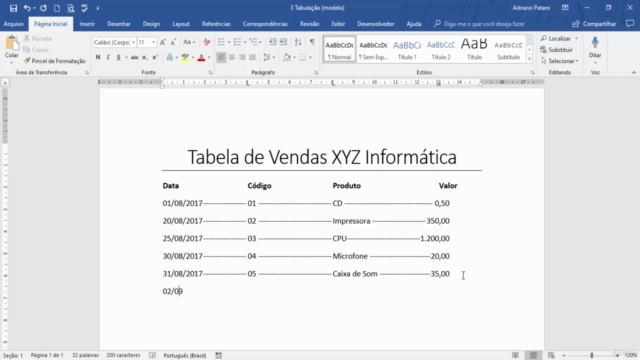The image size is (640, 360).
Task: Expand the bullets list dropdown
Action: 229,42
